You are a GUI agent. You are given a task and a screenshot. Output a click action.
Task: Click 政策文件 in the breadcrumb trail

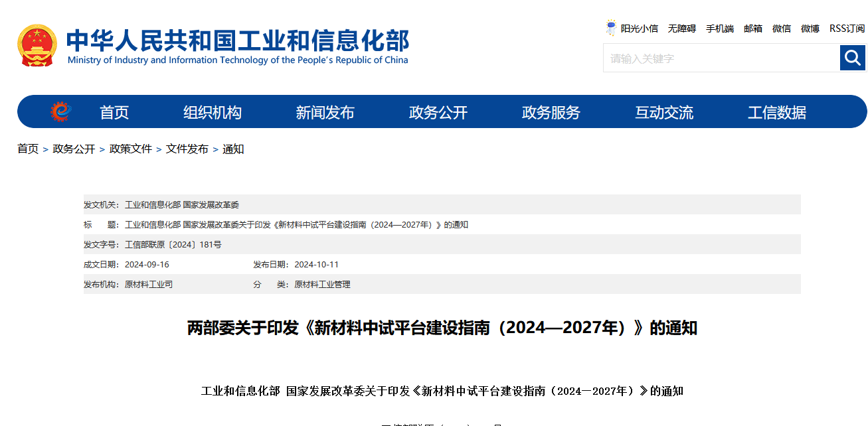pos(131,149)
